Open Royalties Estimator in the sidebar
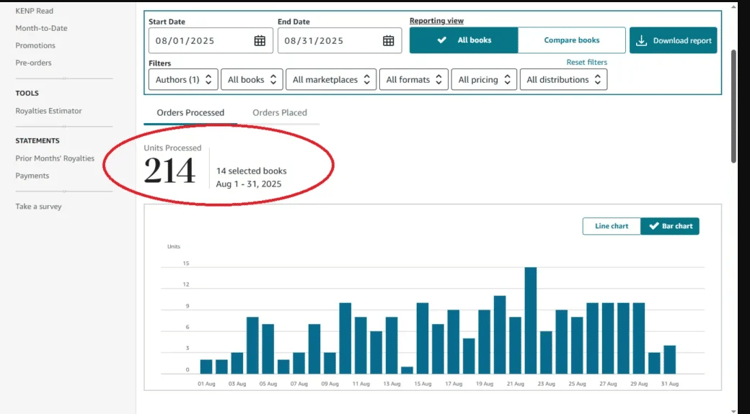The image size is (750, 414). [x=48, y=111]
